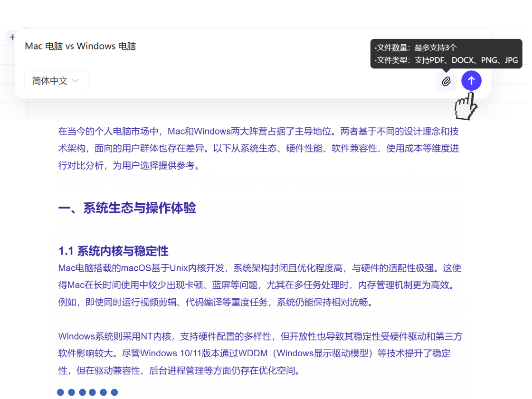Click subheading 1.1 系统内核与稳定性

[113, 251]
